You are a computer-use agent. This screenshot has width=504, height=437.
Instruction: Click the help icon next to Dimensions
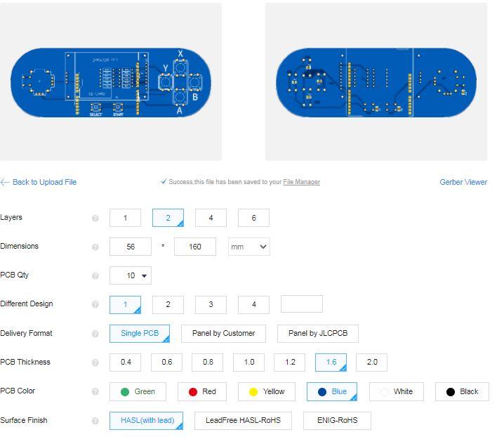tap(95, 247)
